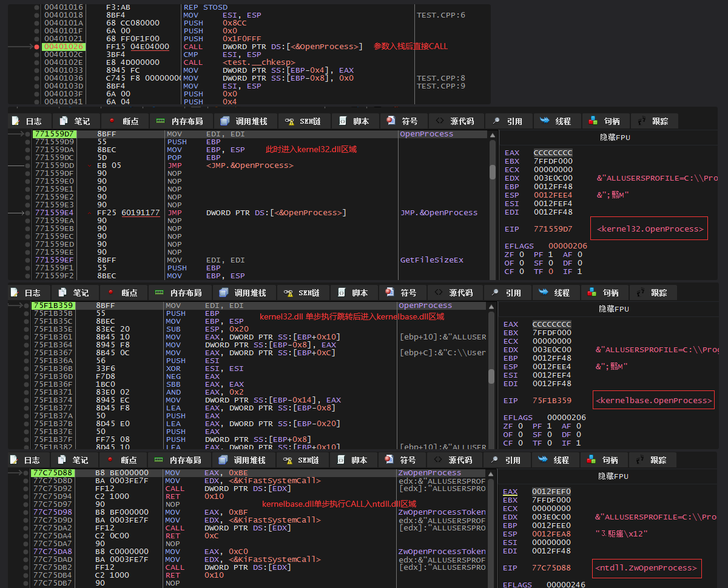Open 调用堆栈 call stack icon in ntdll.ZwOpenProcess panel

[x=223, y=460]
